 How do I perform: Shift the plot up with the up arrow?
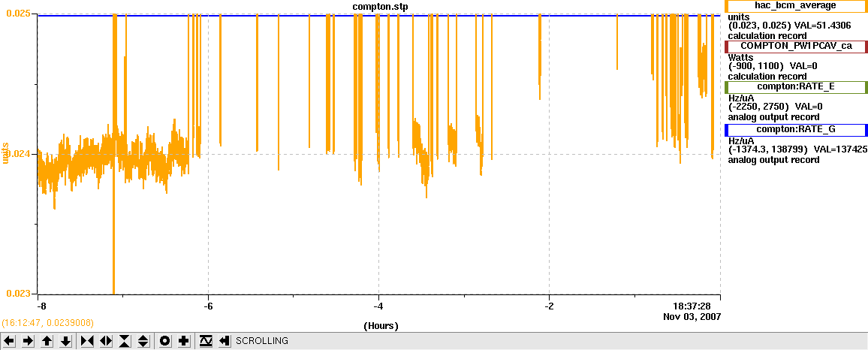47,341
